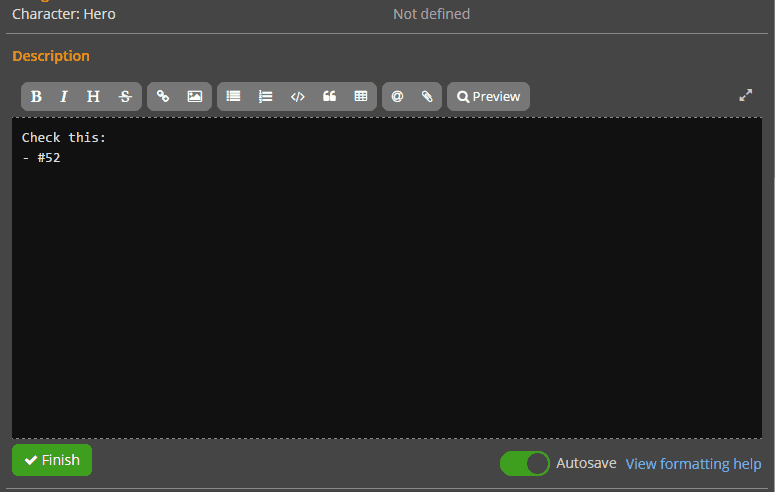The image size is (775, 492).
Task: Mention a user with the @ icon
Action: (x=397, y=96)
